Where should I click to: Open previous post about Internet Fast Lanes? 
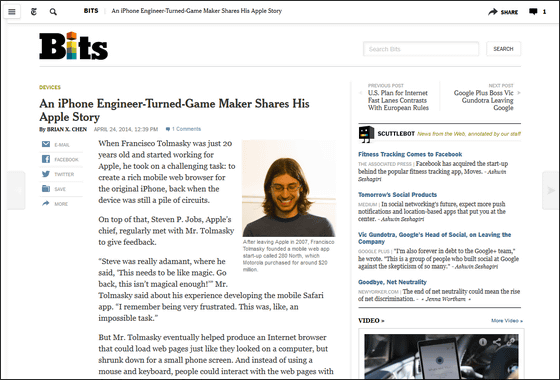point(398,100)
